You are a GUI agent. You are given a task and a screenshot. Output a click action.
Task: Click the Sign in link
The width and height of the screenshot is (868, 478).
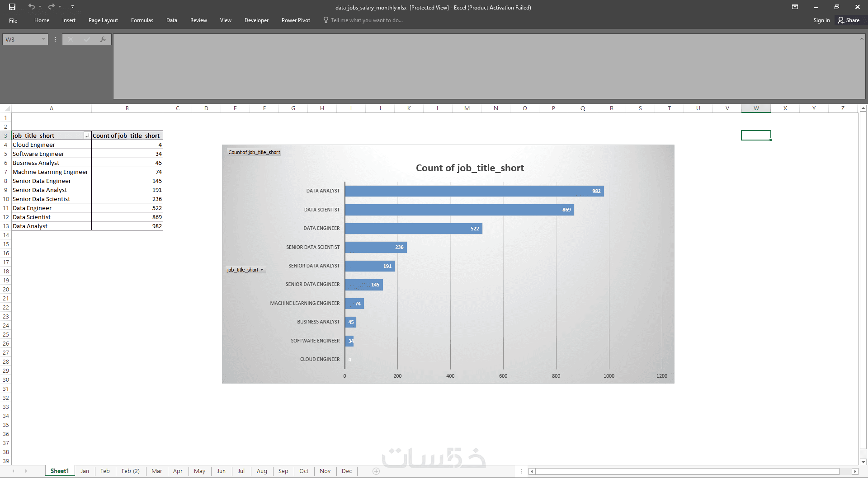(x=821, y=20)
